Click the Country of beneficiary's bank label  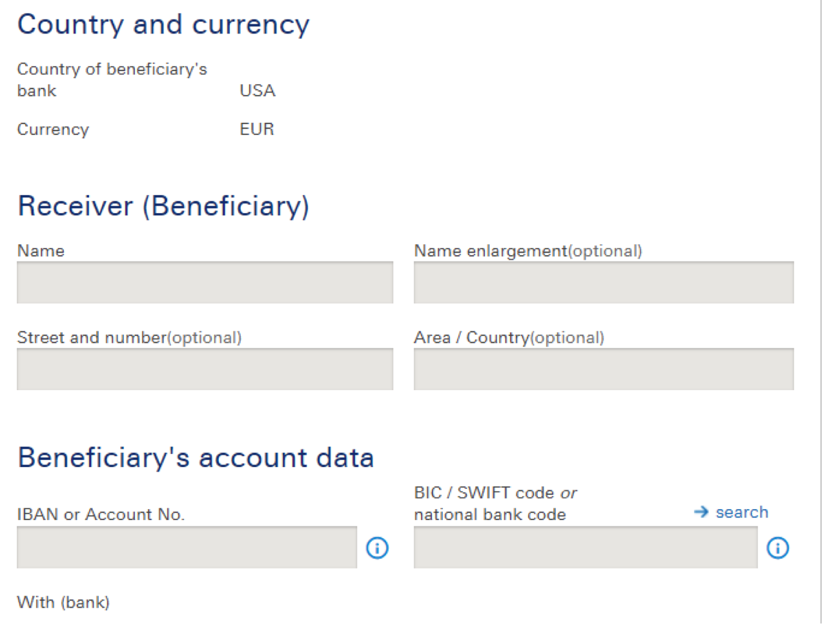coord(112,79)
